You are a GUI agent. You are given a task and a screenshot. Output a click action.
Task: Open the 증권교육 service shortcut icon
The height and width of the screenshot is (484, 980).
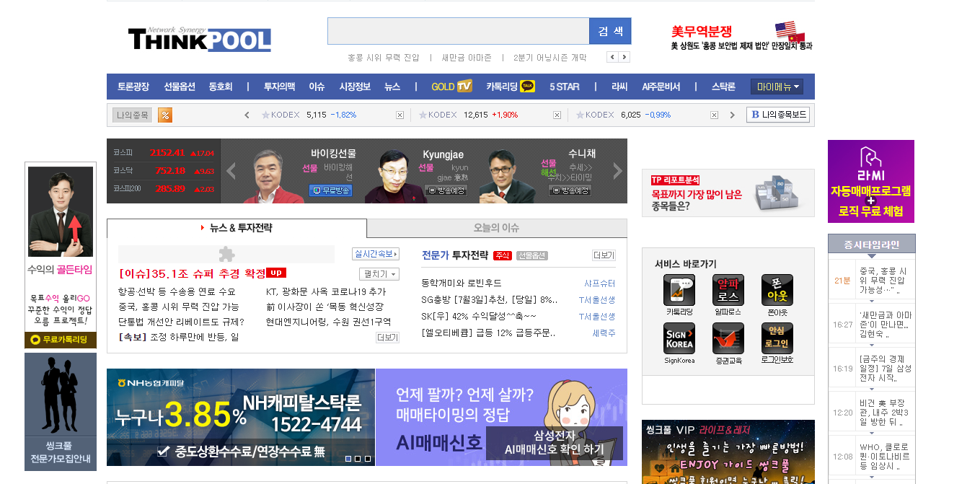point(728,338)
